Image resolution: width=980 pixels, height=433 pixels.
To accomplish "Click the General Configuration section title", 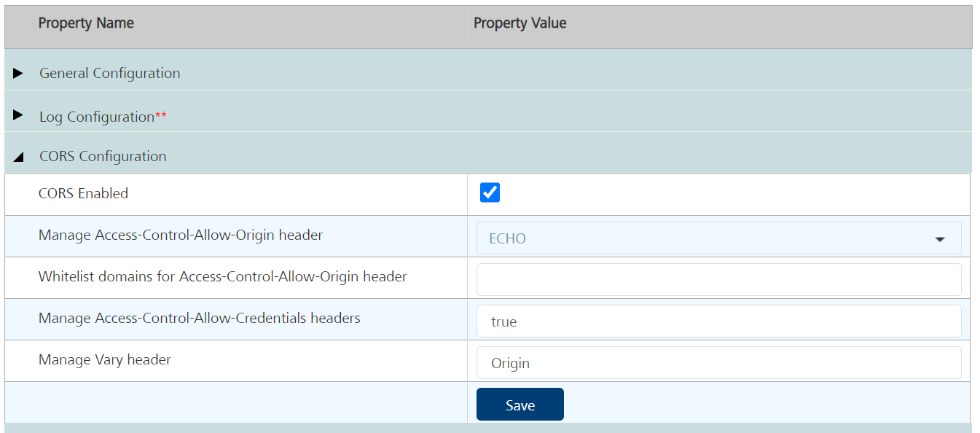I will [x=110, y=73].
